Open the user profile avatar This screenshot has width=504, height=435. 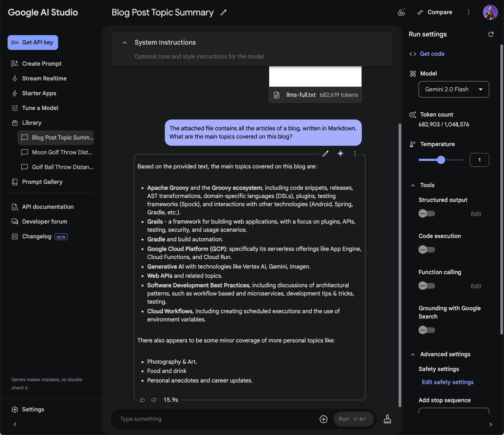pos(490,12)
